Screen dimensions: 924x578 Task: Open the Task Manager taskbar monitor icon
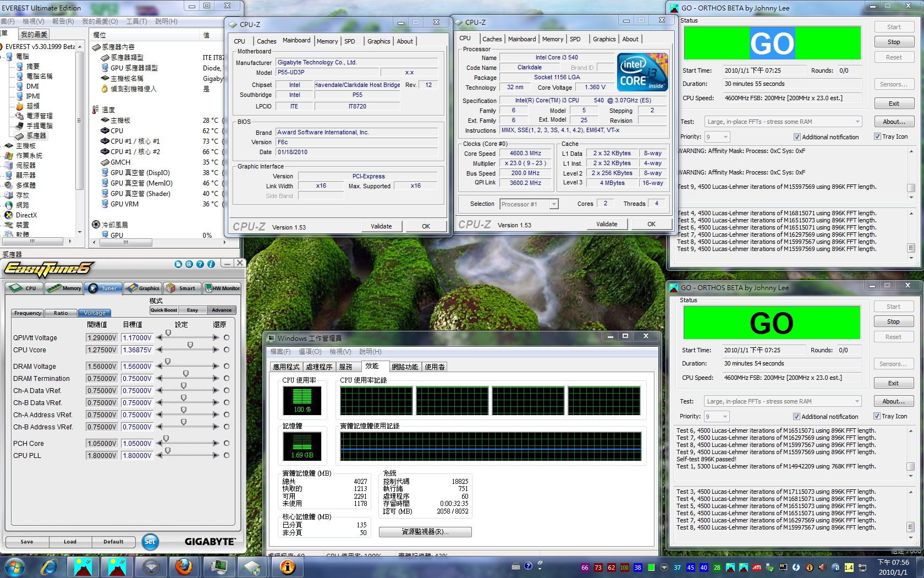pyautogui.click(x=219, y=566)
